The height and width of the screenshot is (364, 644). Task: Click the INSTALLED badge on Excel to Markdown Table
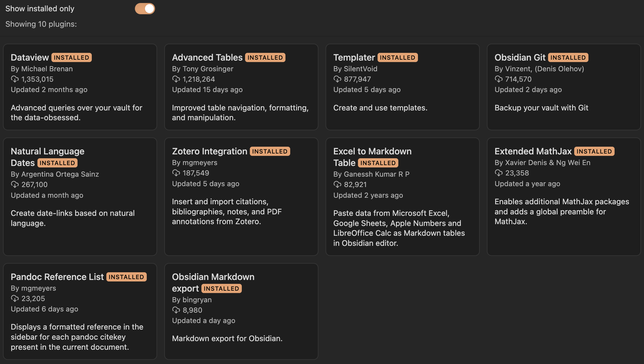coord(378,163)
